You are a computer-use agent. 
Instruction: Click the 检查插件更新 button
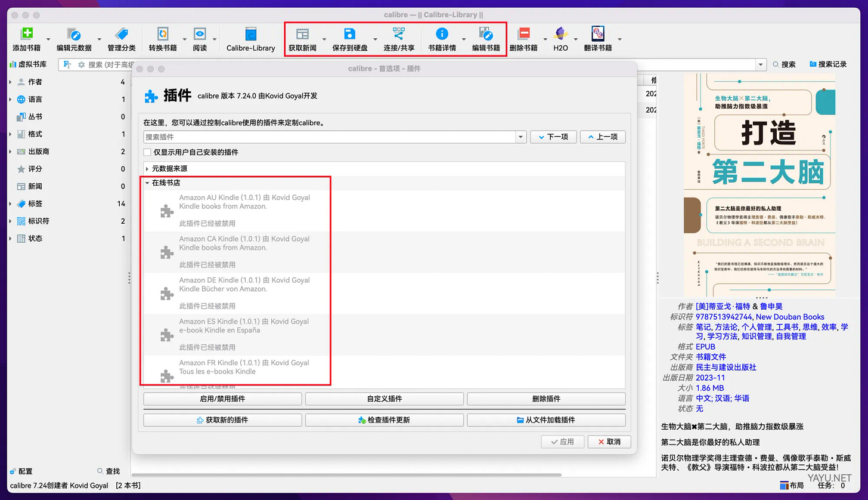(x=385, y=420)
